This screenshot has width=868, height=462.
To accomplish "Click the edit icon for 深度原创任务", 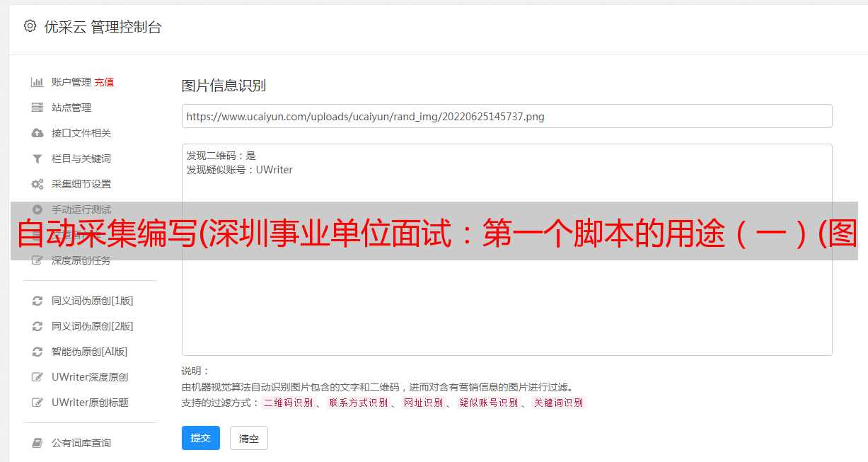I will tap(37, 260).
